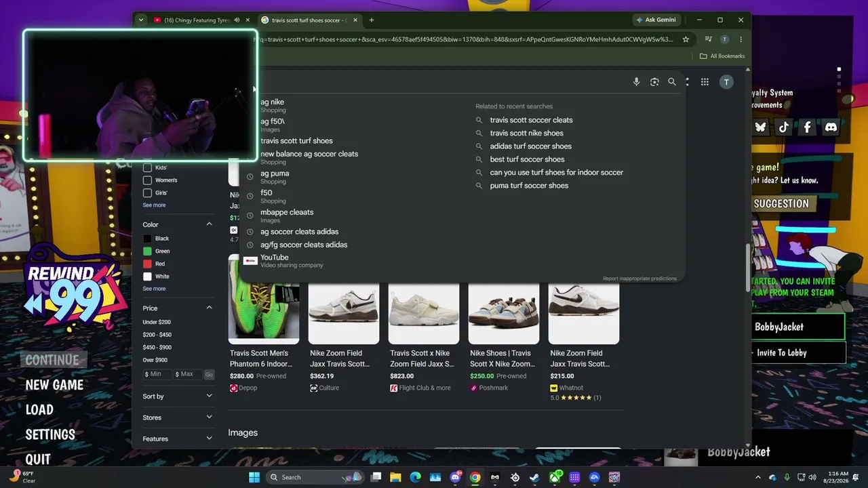This screenshot has height=488, width=868.
Task: Open a new browser tab
Action: [x=371, y=20]
